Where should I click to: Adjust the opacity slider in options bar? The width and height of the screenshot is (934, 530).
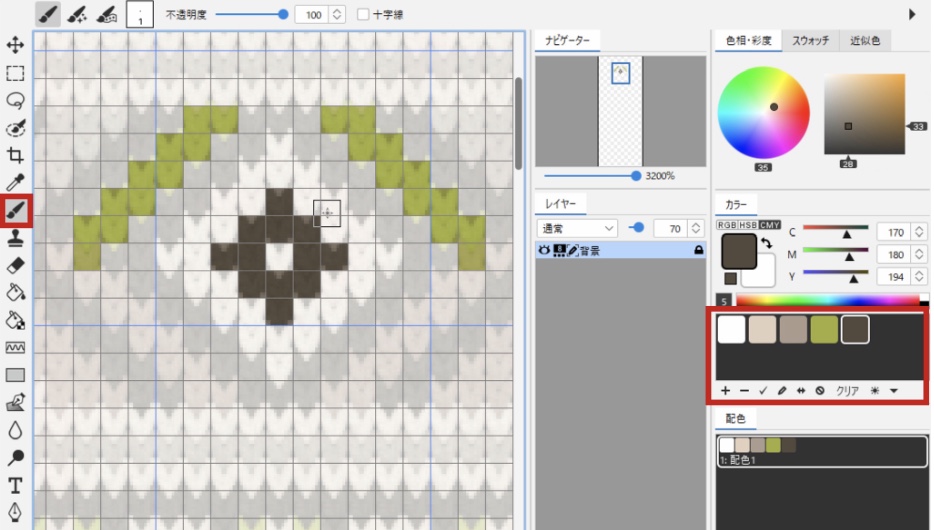(x=251, y=14)
